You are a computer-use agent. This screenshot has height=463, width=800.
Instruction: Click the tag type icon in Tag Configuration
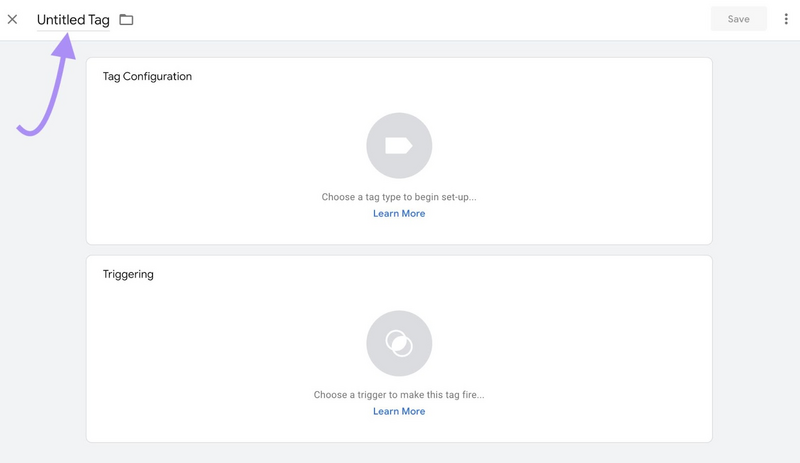[399, 146]
